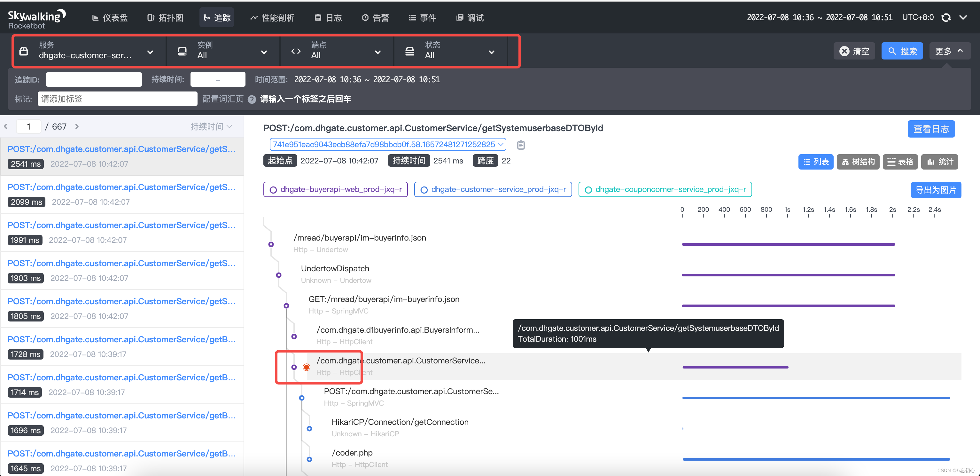Image resolution: width=980 pixels, height=476 pixels.
Task: Open the 拓扑图 topology tab
Action: pyautogui.click(x=166, y=18)
